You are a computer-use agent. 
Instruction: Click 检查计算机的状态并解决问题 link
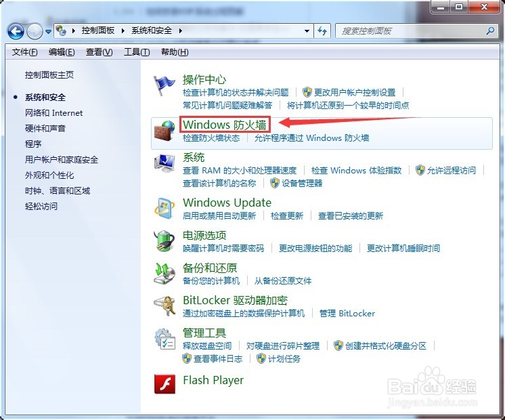point(236,93)
